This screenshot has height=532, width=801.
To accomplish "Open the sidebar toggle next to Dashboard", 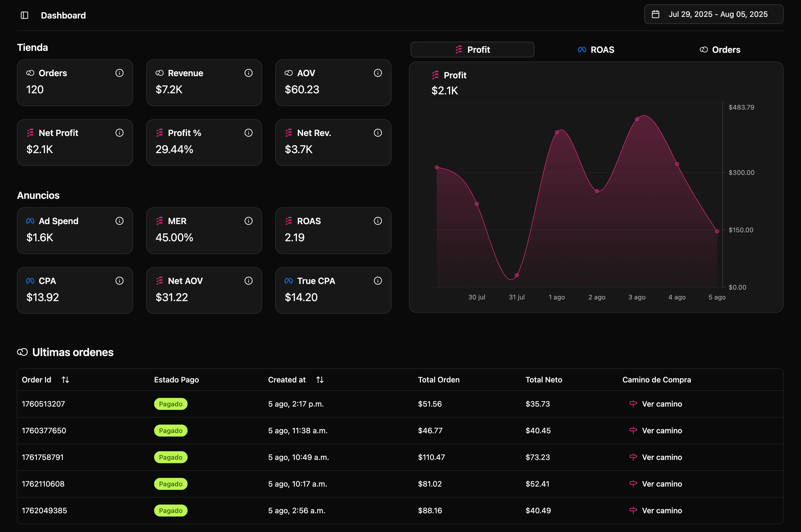I will [x=25, y=15].
